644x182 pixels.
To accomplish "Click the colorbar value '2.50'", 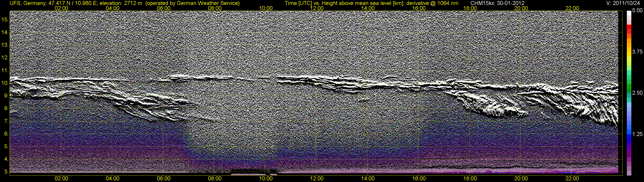I will tap(637, 93).
